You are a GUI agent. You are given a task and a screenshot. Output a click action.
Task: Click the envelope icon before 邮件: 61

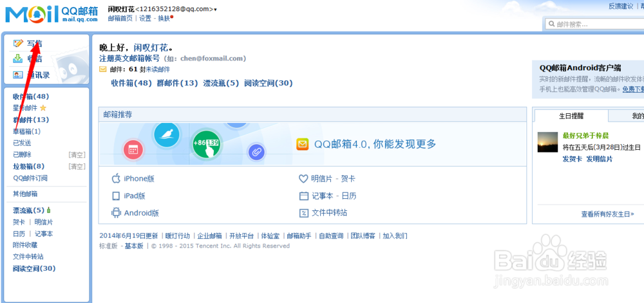[x=102, y=69]
